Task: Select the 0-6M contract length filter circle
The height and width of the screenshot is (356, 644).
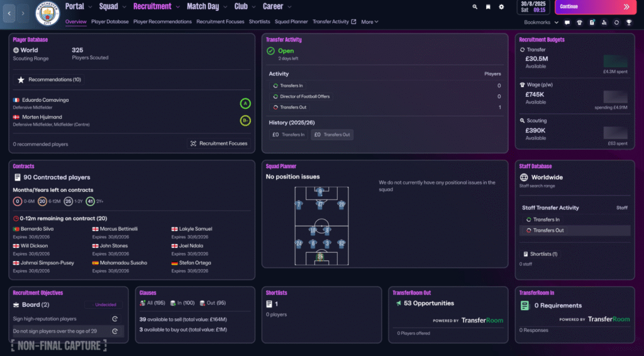Action: pos(18,202)
